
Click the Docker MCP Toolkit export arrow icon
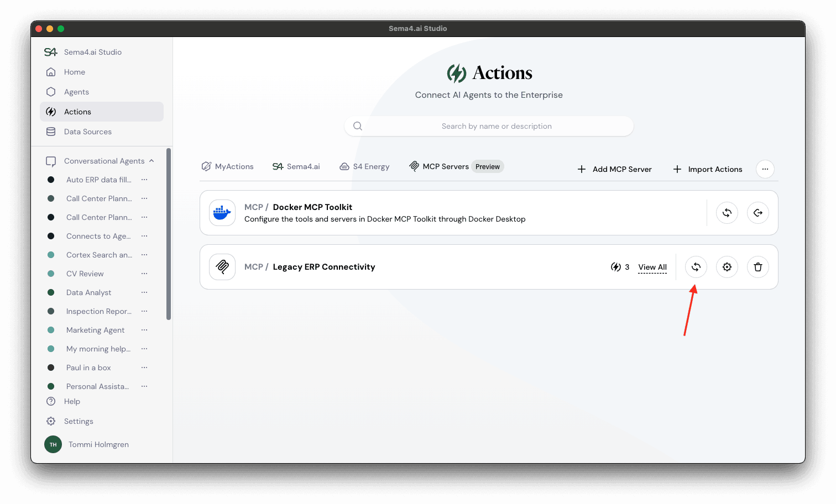[757, 213]
